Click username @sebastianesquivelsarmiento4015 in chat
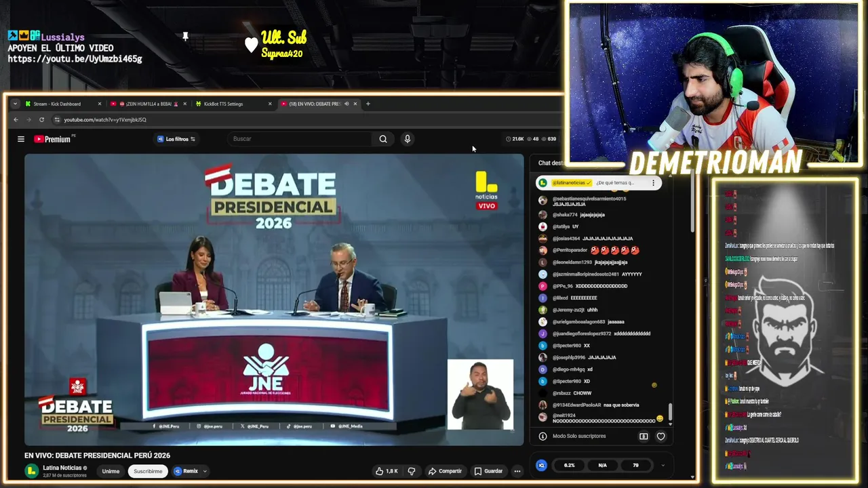868x488 pixels. tap(589, 199)
